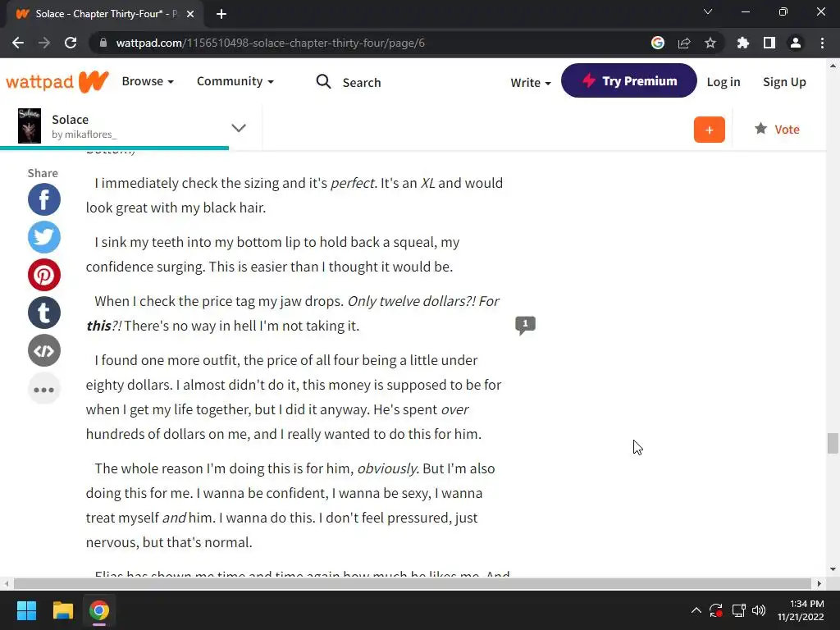The height and width of the screenshot is (630, 840).
Task: Show hidden system tray icons
Action: pos(696,610)
